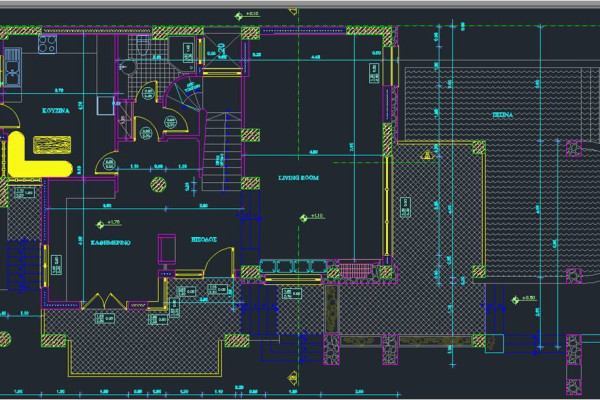Click the yellow triangle marker by the pool
This screenshot has height=400, width=600.
point(428,155)
